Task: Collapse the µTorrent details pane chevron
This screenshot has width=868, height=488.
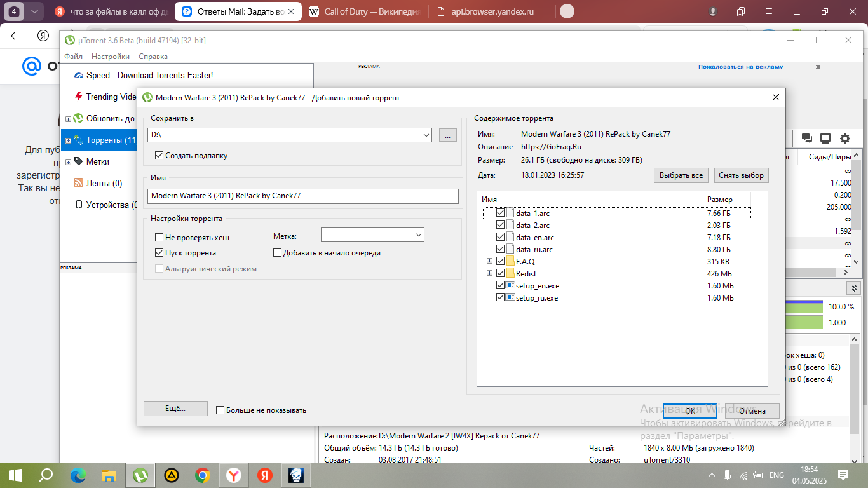Action: (x=855, y=288)
